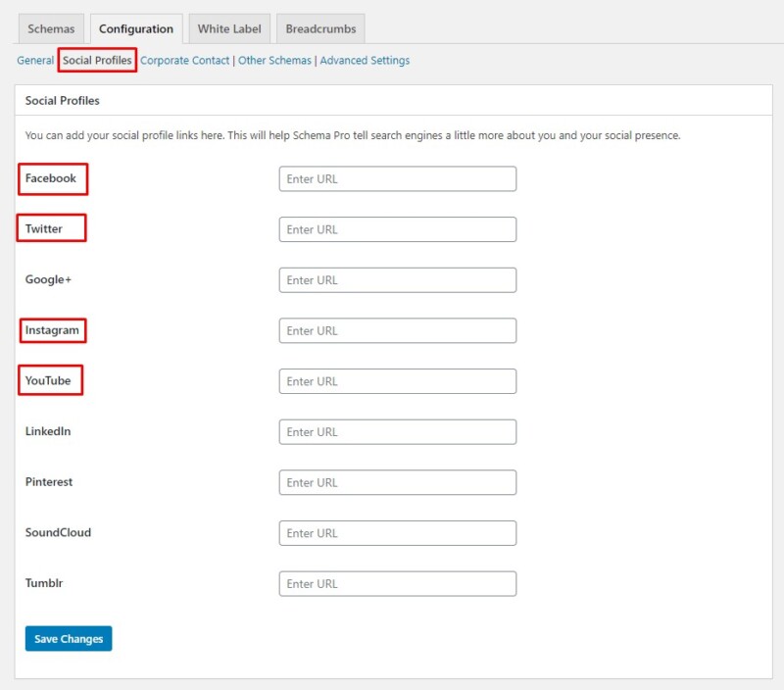Navigate to the Other Schemas link

274,61
